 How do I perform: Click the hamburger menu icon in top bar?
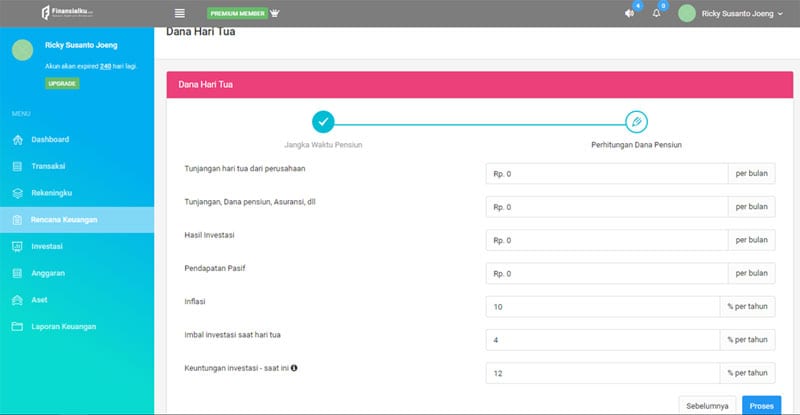tap(180, 14)
